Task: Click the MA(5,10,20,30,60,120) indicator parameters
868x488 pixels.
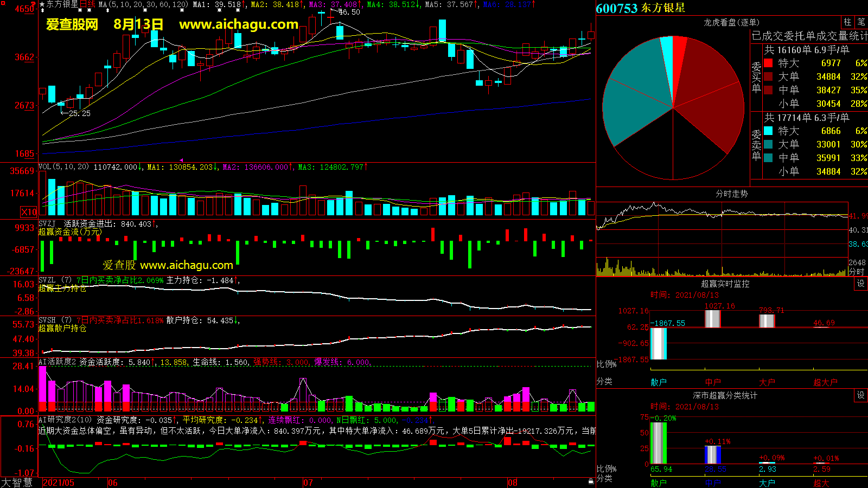Action: pos(143,4)
